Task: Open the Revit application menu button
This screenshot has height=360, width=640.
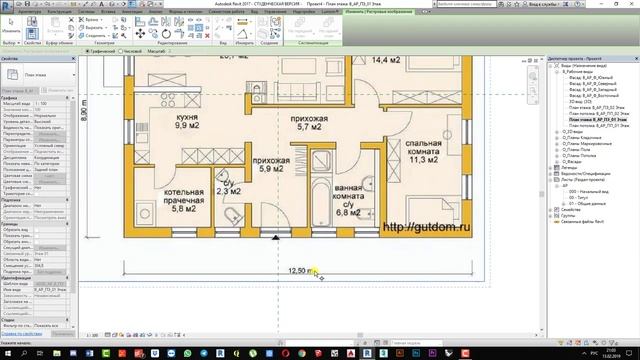Action: coord(7,6)
